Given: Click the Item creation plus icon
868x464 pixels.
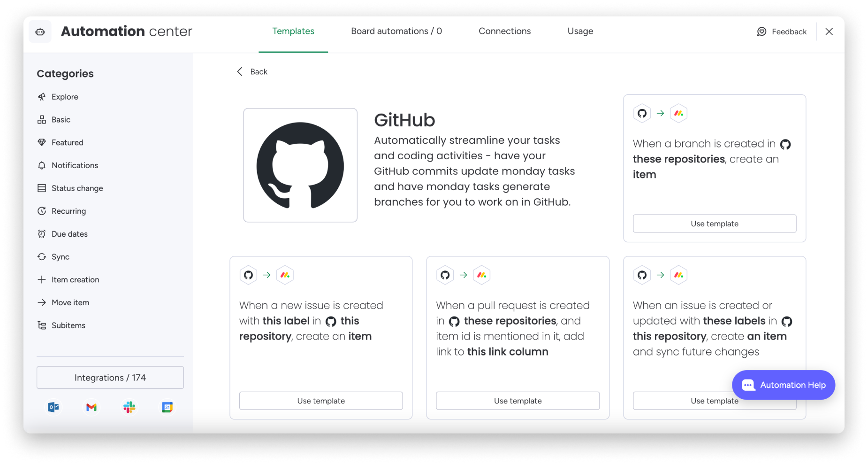Looking at the screenshot, I should [x=42, y=279].
